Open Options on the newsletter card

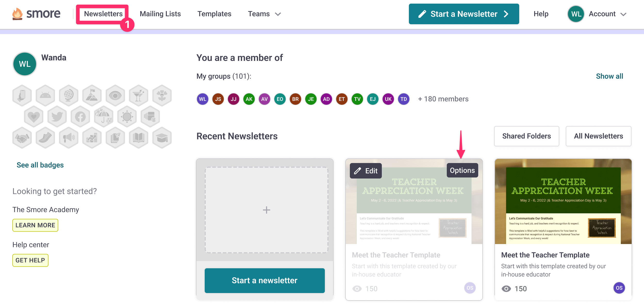(462, 170)
